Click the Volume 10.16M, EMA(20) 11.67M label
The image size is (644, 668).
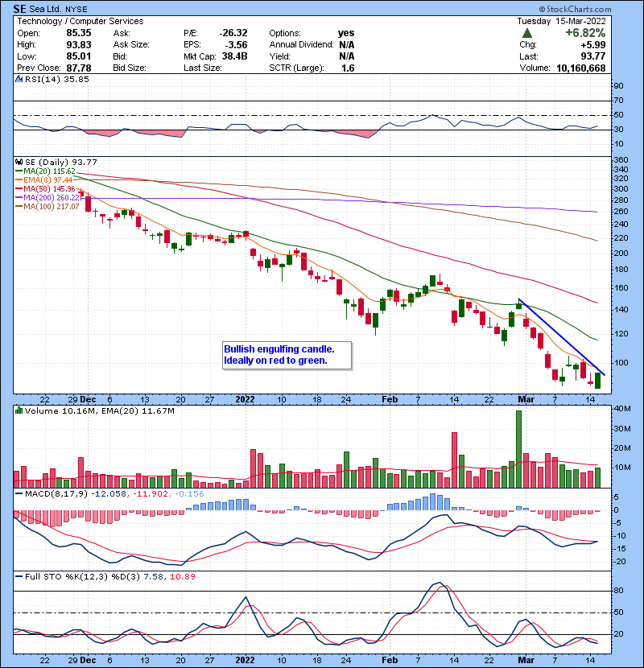pos(99,410)
